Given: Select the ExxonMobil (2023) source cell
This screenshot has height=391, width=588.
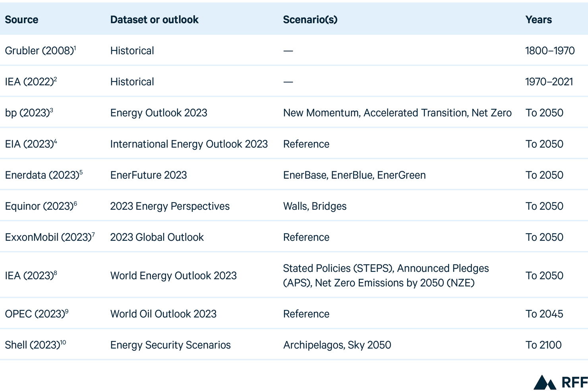Looking at the screenshot, I should pyautogui.click(x=50, y=237).
